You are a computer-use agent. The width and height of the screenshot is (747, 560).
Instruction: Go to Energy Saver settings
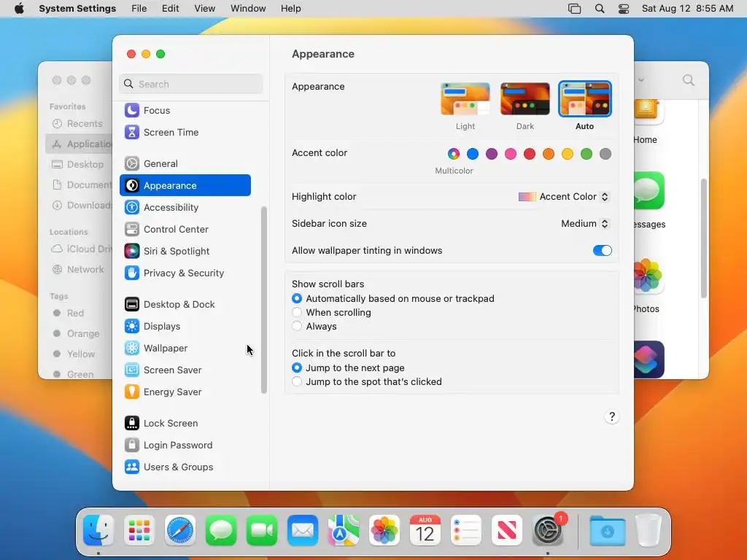point(185,392)
